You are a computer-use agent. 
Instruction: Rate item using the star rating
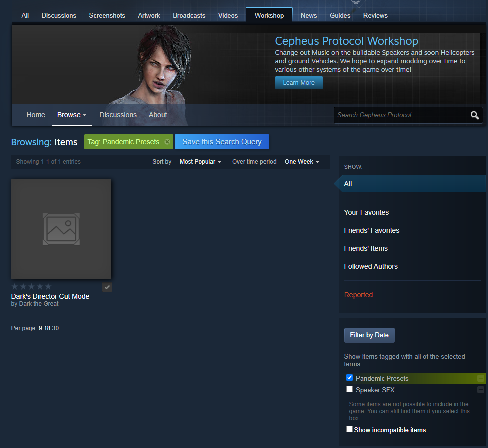[31, 286]
